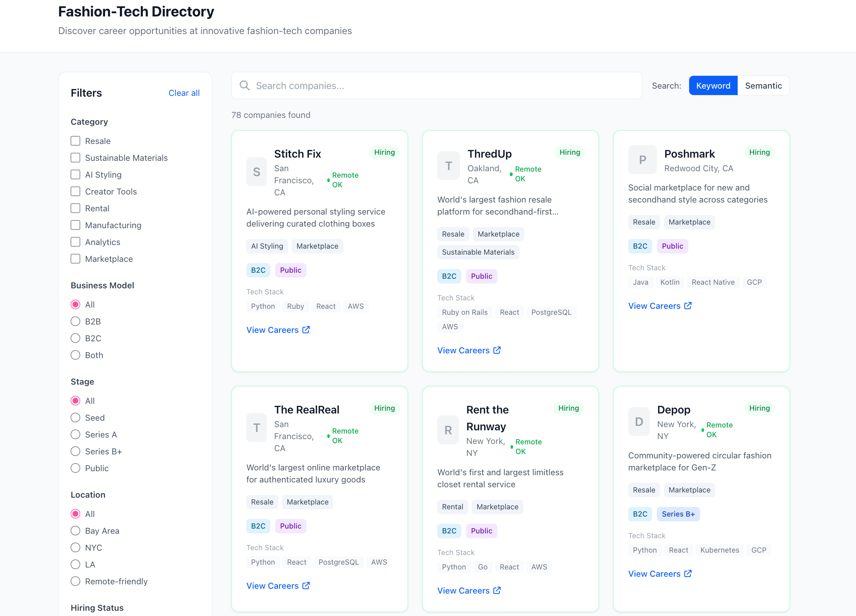Switch search mode to Semantic
This screenshot has width=856, height=616.
[763, 85]
